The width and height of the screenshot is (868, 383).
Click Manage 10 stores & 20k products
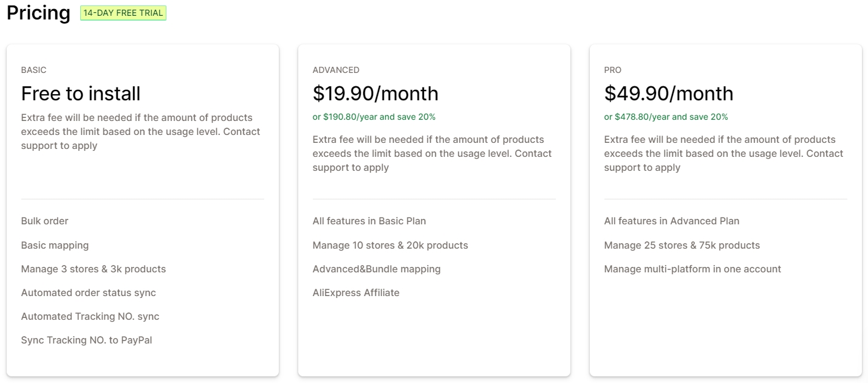tap(390, 246)
